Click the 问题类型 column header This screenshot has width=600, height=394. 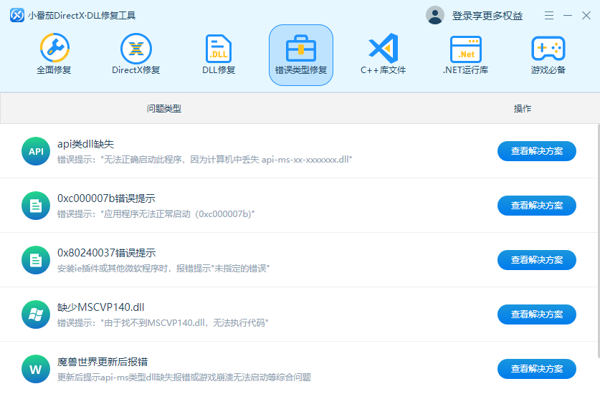(x=164, y=109)
